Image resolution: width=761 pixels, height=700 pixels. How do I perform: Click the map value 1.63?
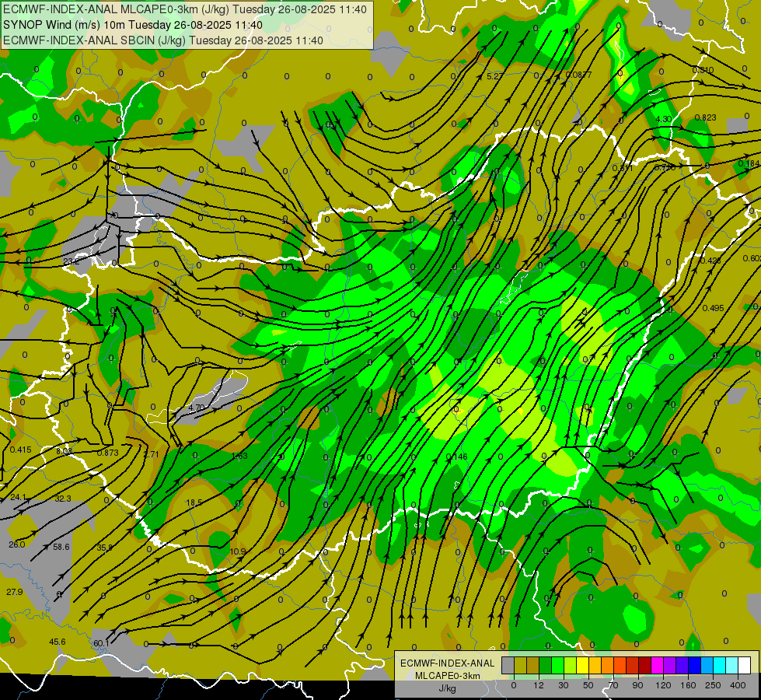239,456
